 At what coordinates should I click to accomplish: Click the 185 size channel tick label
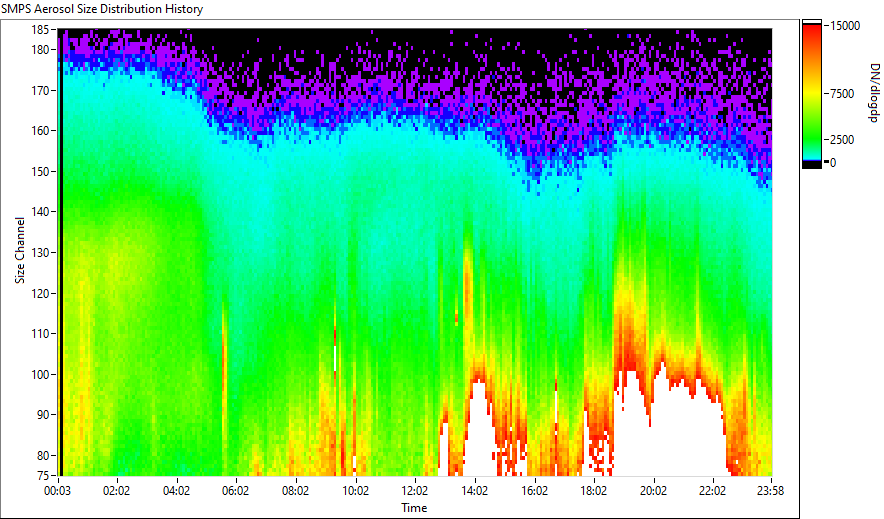click(x=42, y=30)
